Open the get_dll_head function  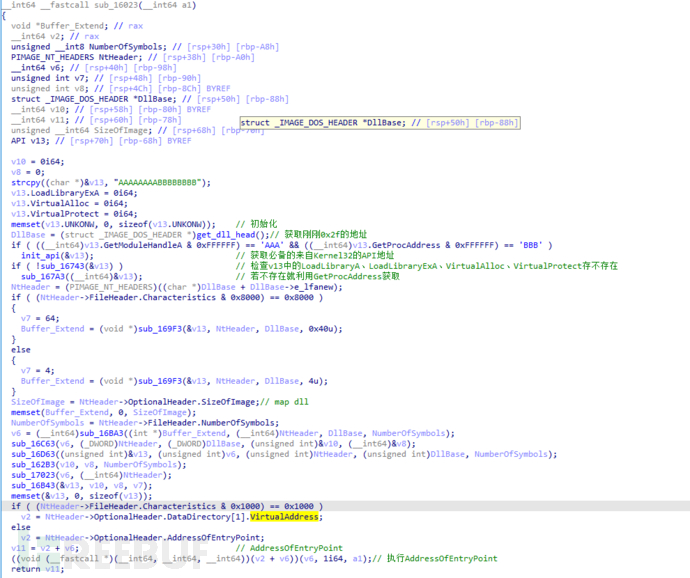226,235
